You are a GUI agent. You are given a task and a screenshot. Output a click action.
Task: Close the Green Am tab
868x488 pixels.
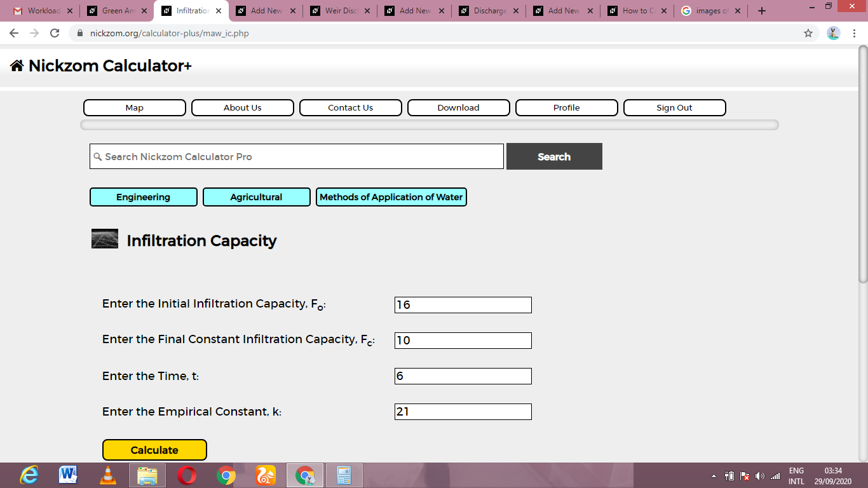144,11
